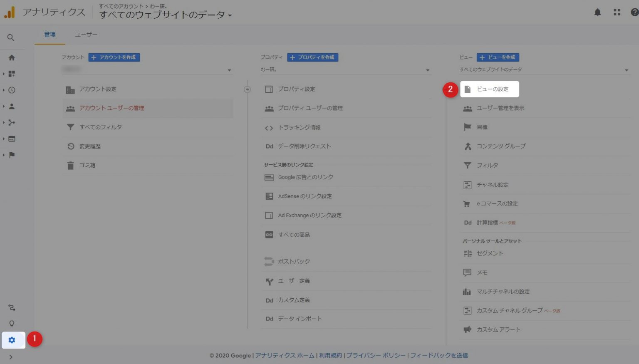
Task: Open ビューの設定 view settings
Action: coord(493,89)
